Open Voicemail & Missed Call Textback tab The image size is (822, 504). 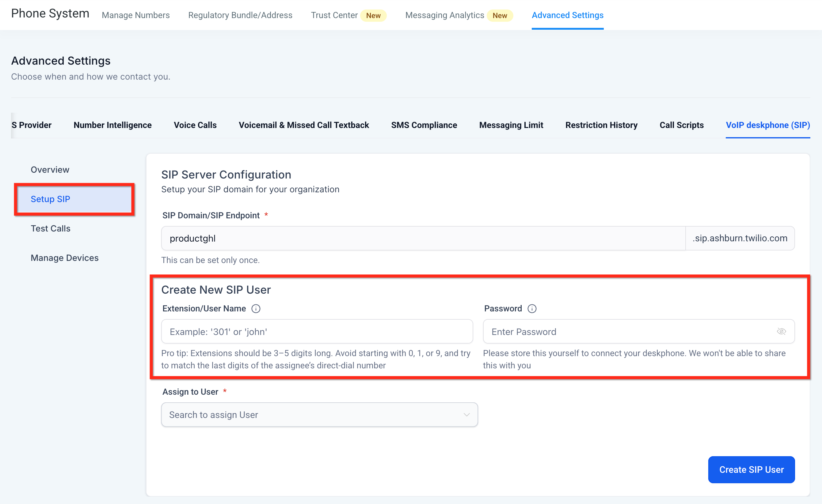point(304,125)
